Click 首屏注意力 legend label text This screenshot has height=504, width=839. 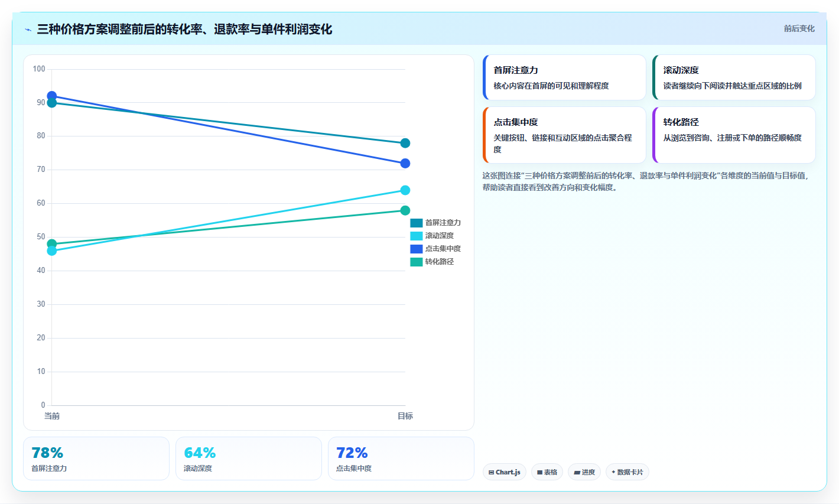click(x=443, y=223)
